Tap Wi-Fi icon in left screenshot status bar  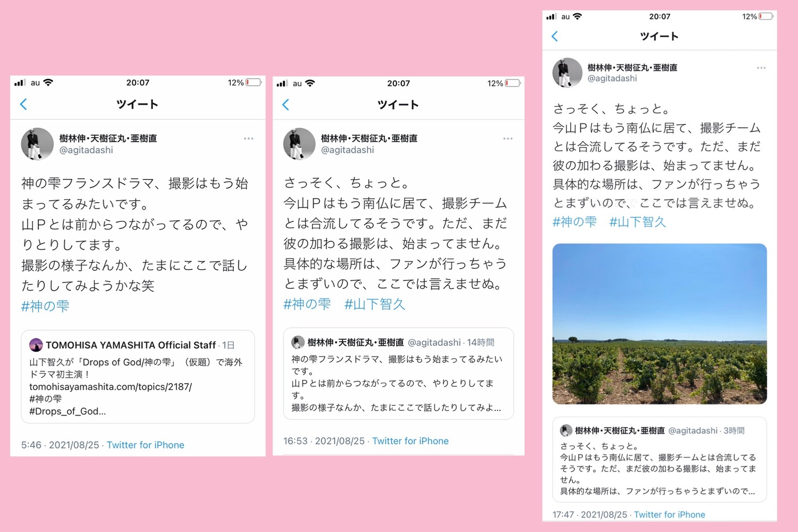click(x=48, y=82)
